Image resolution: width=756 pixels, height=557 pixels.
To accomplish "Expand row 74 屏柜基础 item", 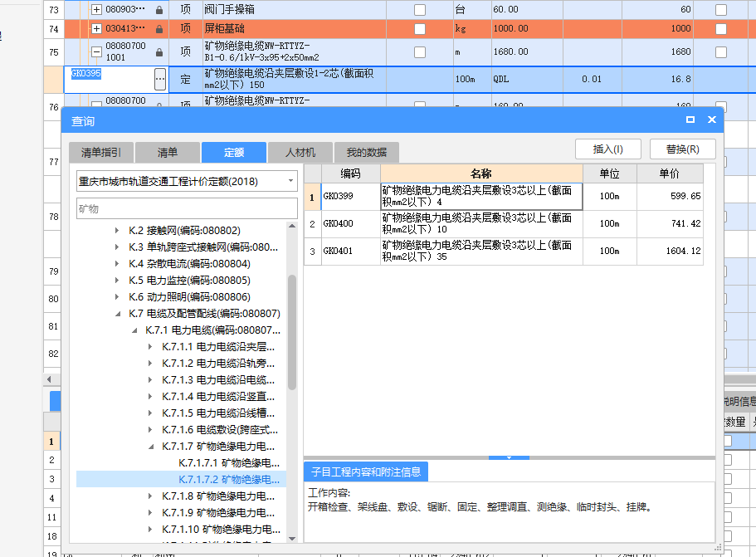I will coord(96,29).
